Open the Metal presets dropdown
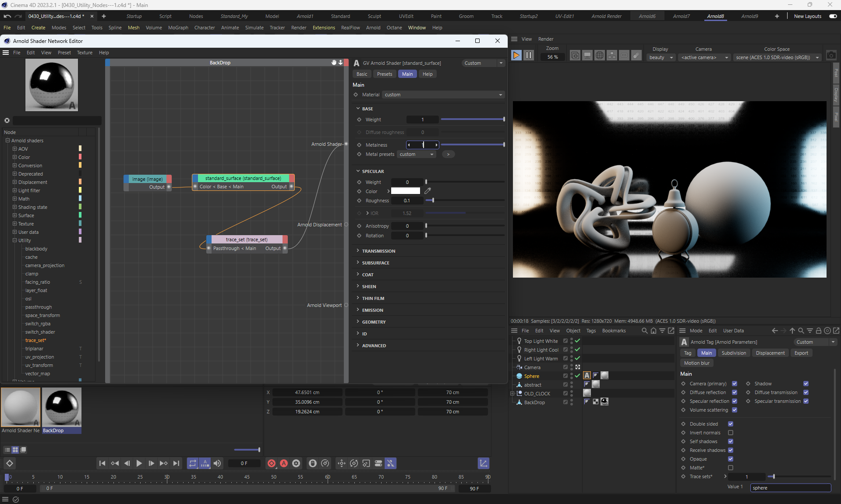The image size is (841, 504). (416, 154)
